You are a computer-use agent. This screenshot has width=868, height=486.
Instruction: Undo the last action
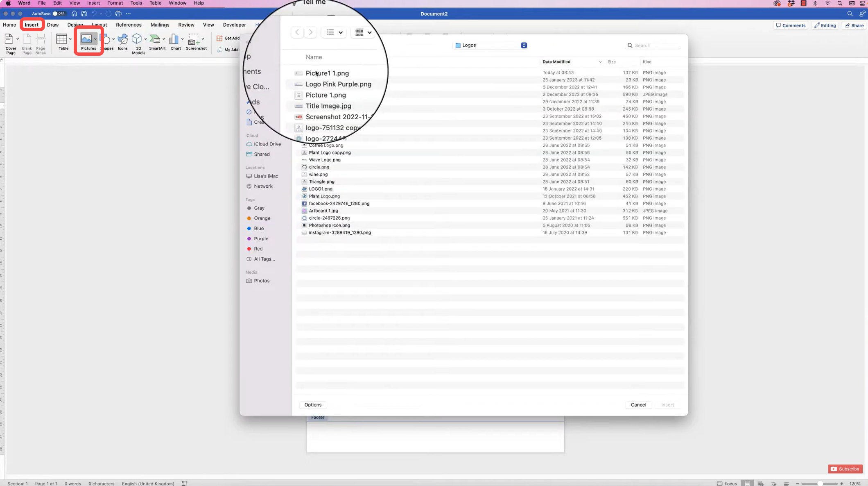click(x=94, y=14)
